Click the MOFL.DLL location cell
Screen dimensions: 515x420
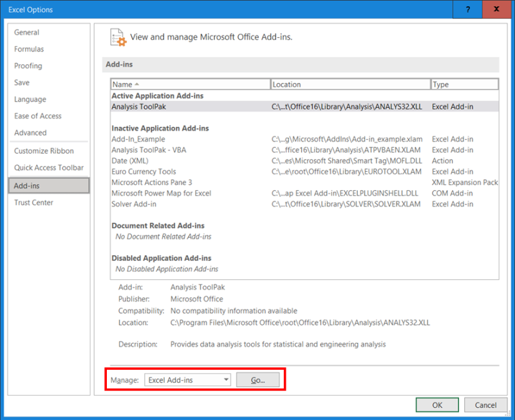coord(347,161)
